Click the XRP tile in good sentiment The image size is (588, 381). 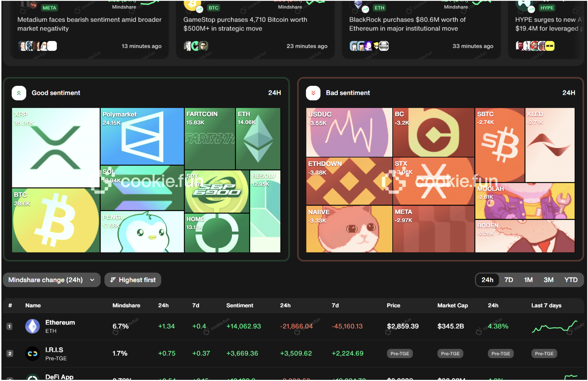click(56, 147)
